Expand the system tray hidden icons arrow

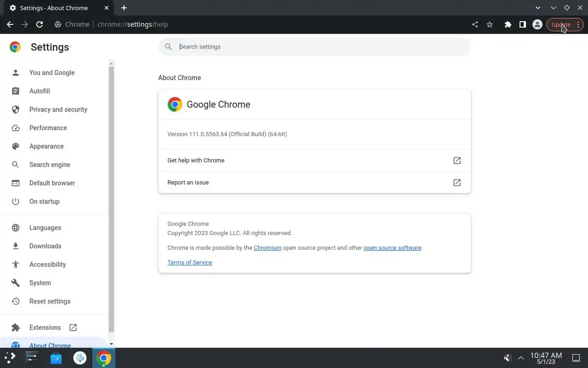[x=521, y=358]
